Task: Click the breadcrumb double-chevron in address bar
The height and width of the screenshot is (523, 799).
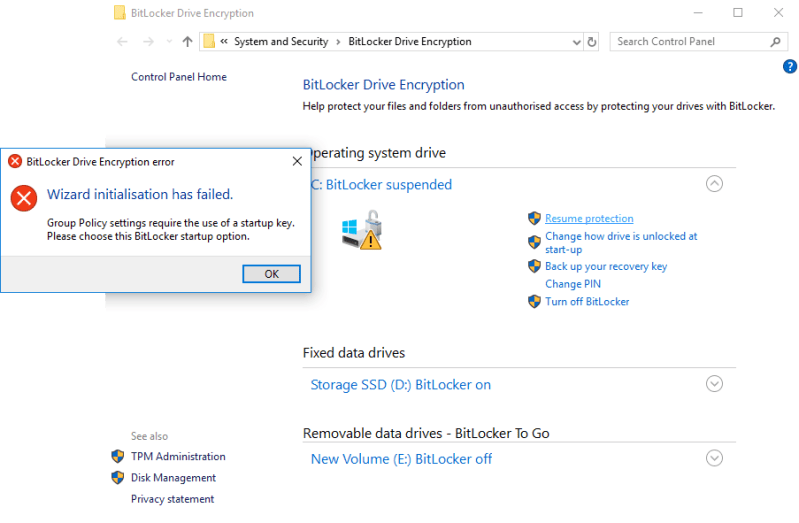Action: [x=224, y=42]
